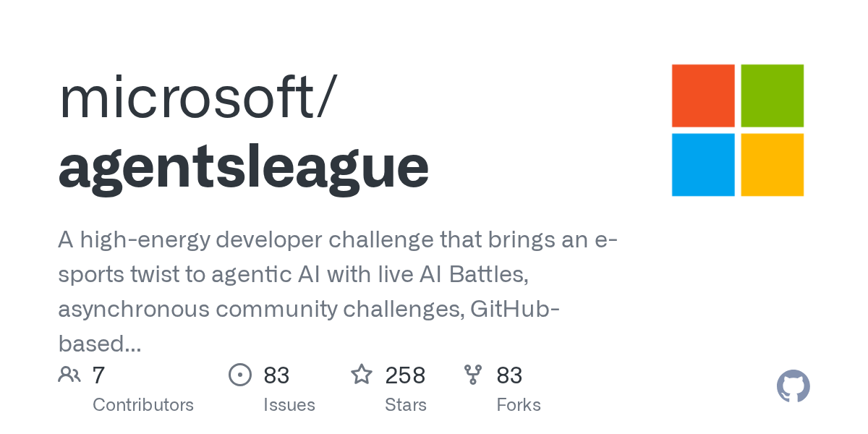Click the star count "258"
Screen dimensions: 868x434
click(x=405, y=375)
